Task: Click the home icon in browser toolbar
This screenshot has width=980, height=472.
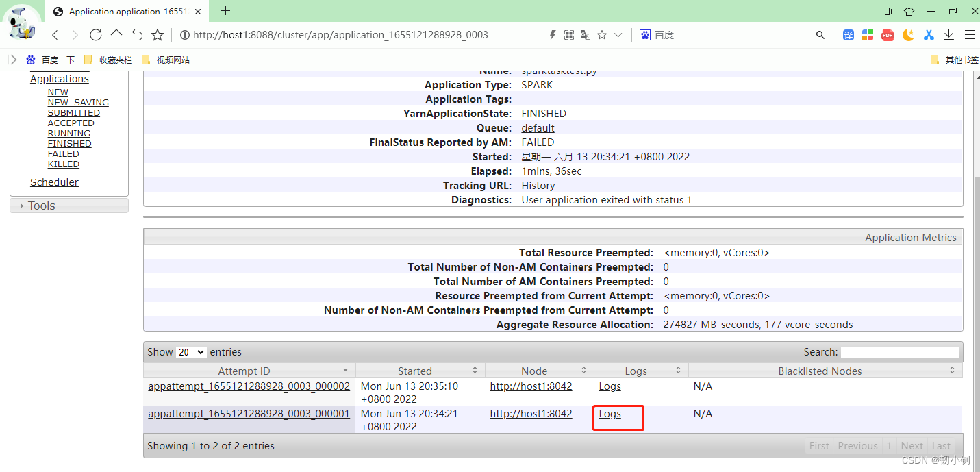Action: click(x=116, y=34)
